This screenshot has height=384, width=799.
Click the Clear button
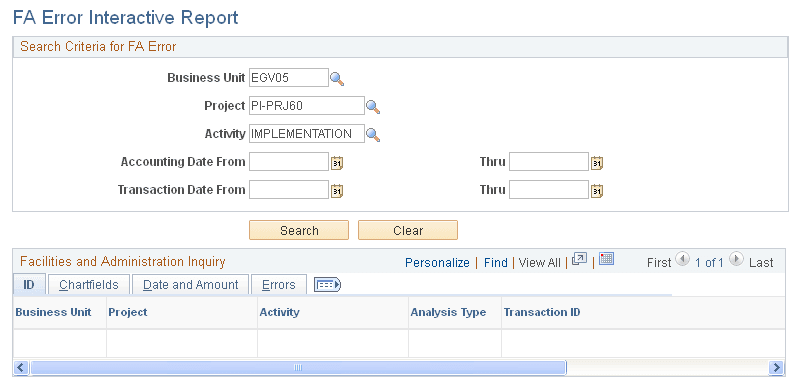click(x=408, y=230)
